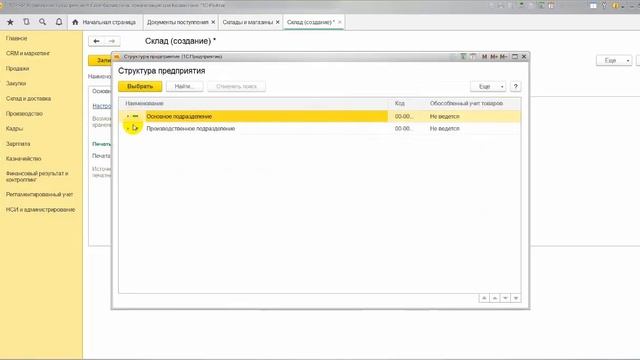Viewport: 640px width, 360px height.
Task: Go back with the left arrow button
Action: [96, 41]
